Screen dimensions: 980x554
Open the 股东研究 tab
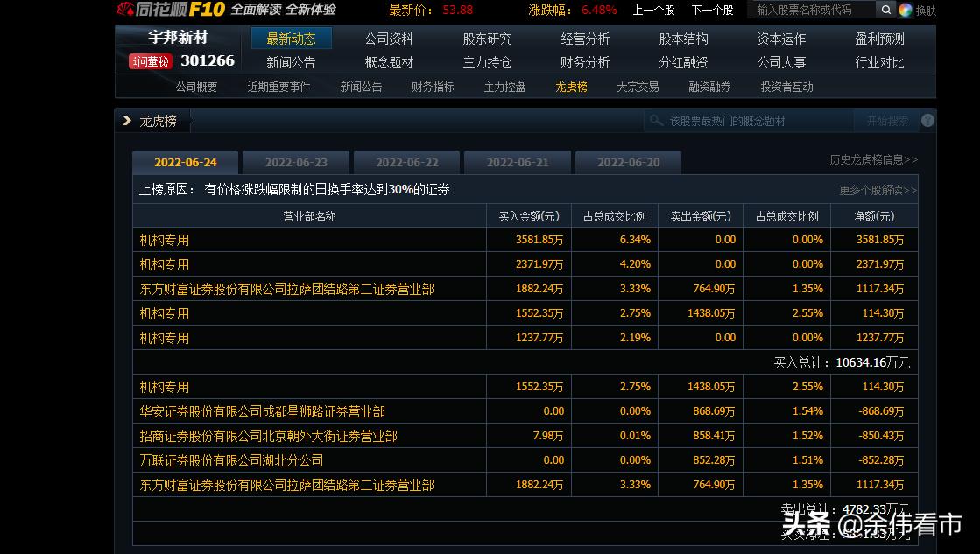coord(487,38)
